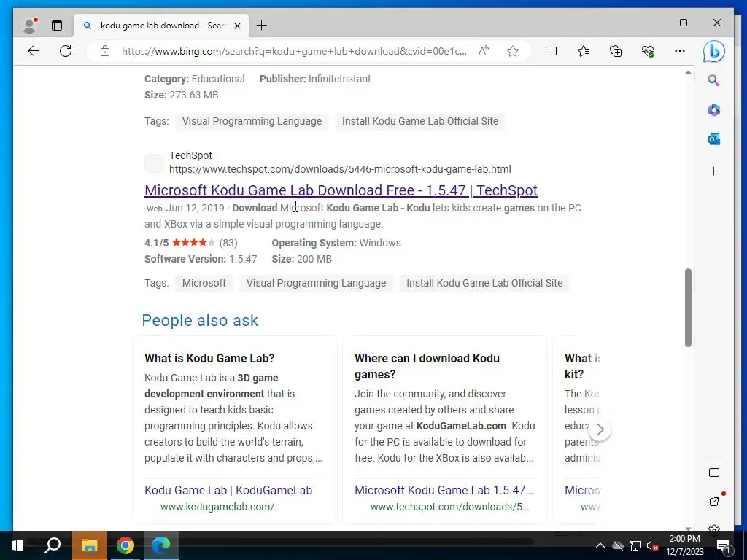The image size is (747, 560).
Task: Open the Windows Start menu
Action: [18, 545]
